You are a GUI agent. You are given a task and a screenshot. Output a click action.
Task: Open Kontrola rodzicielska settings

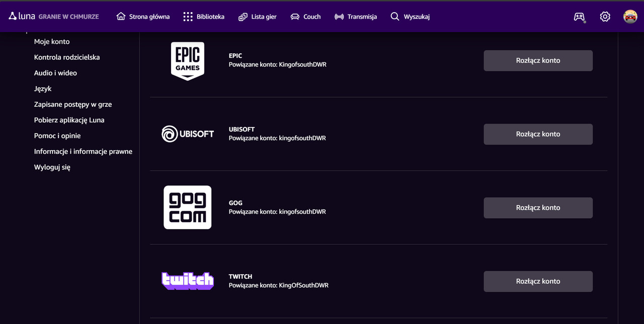67,57
